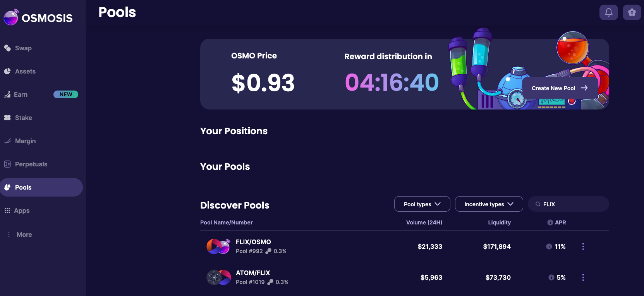
Task: Click the Osmosis logo in the sidebar
Action: (x=38, y=17)
